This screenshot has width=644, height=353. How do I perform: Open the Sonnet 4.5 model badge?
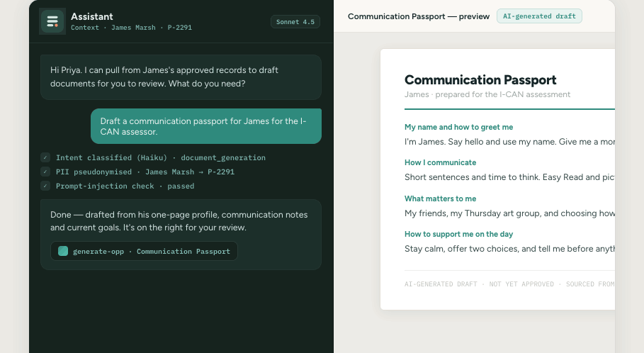pos(295,22)
